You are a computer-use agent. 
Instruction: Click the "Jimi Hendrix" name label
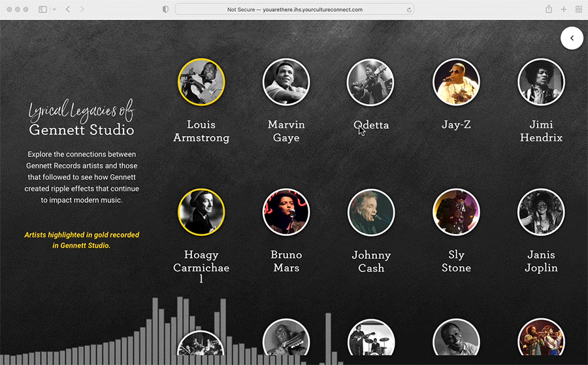pos(541,131)
